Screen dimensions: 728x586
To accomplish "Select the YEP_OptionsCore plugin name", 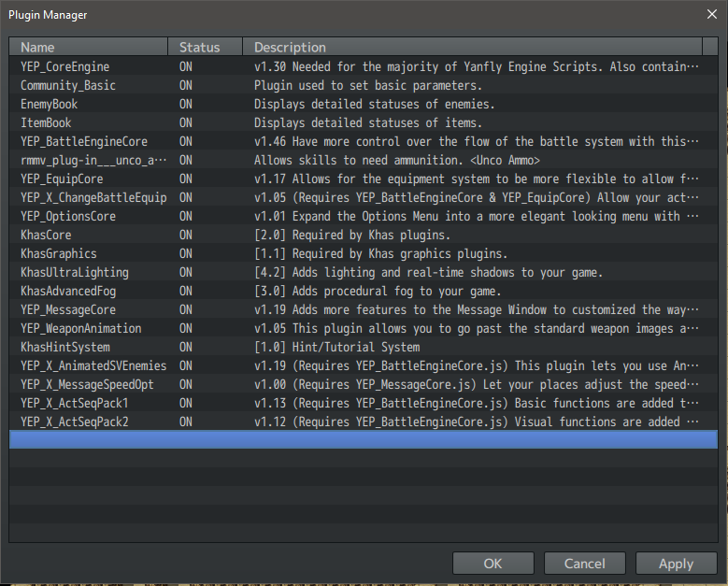I will 68,217.
